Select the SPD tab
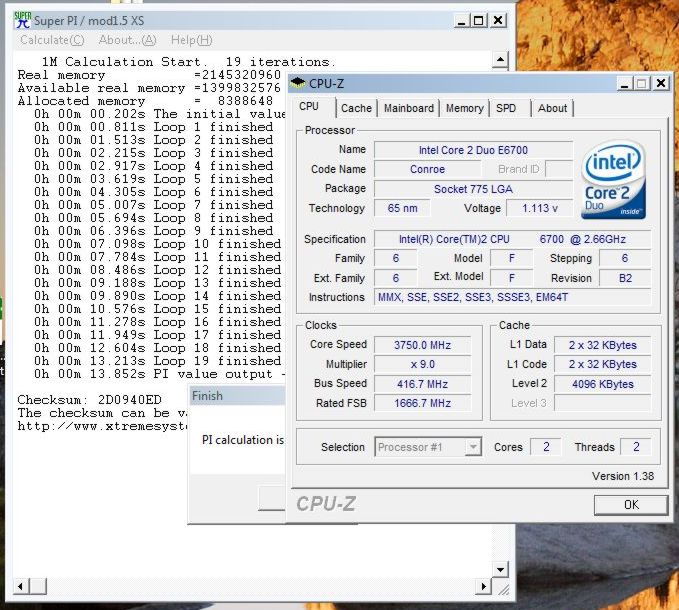679x610 pixels. [507, 108]
